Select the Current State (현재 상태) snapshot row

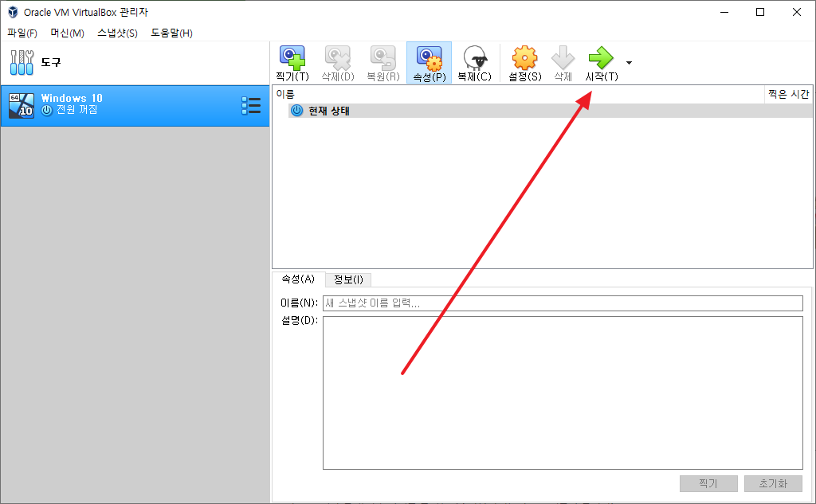[x=550, y=111]
